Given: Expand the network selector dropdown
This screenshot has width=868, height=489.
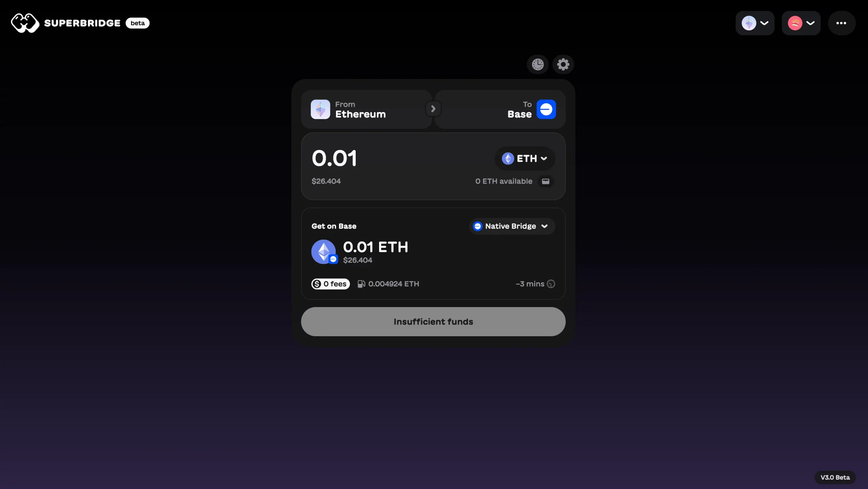Looking at the screenshot, I should [754, 23].
